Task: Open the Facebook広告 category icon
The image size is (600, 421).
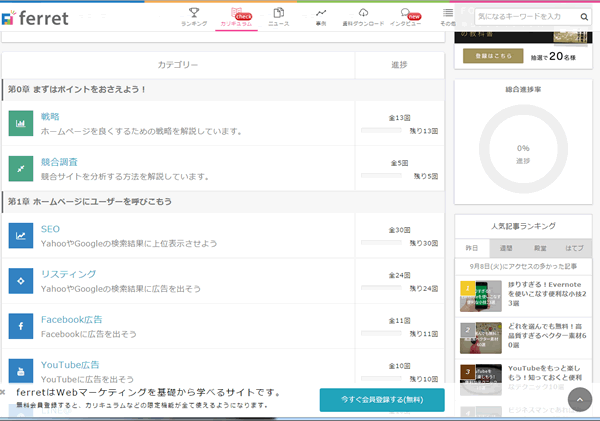Action: click(21, 326)
